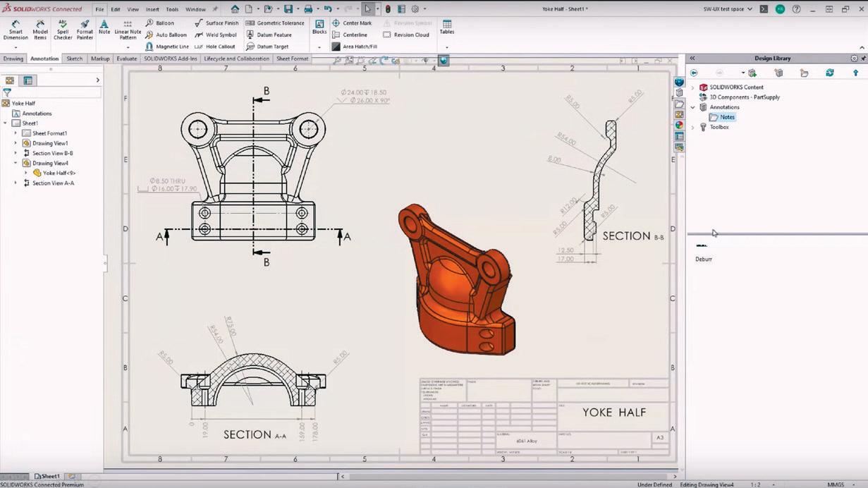Click the filter icon in feature tree
The height and width of the screenshot is (488, 868).
coord(7,92)
